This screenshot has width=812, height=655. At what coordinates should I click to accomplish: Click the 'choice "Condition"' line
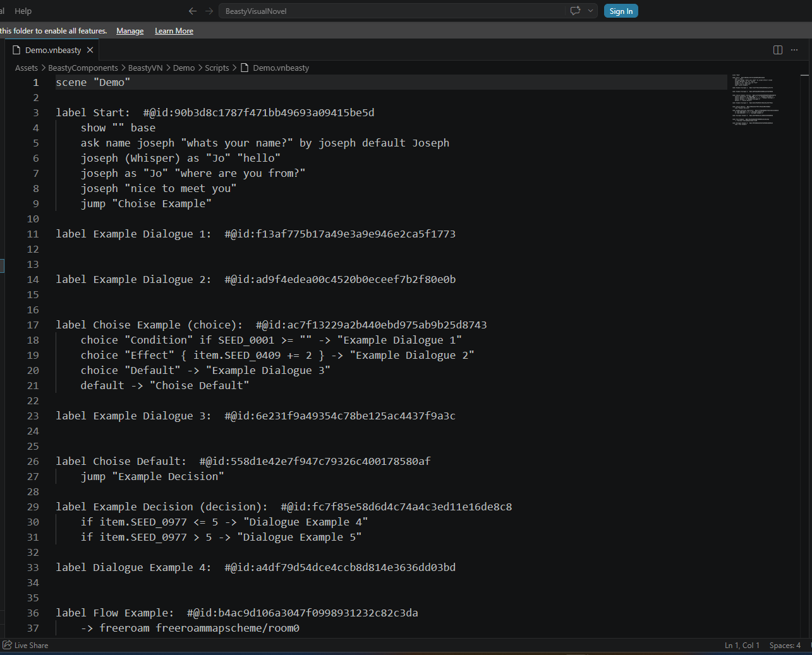click(x=271, y=340)
